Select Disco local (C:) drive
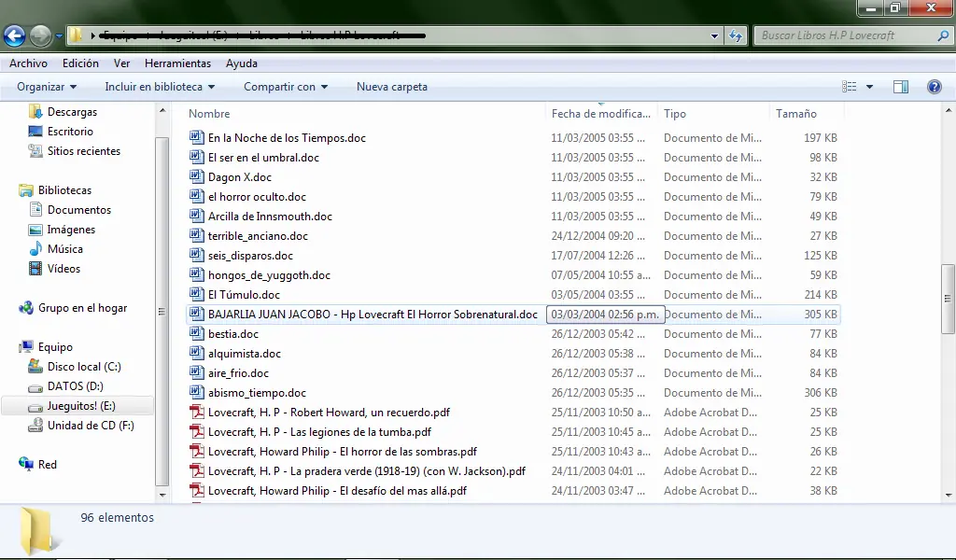956x560 pixels. click(84, 367)
